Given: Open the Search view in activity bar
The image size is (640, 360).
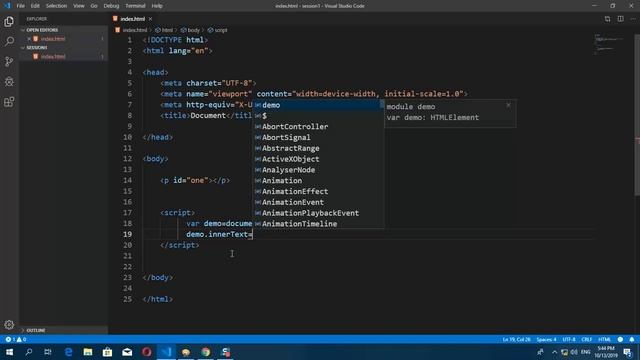Looking at the screenshot, I should click(9, 41).
